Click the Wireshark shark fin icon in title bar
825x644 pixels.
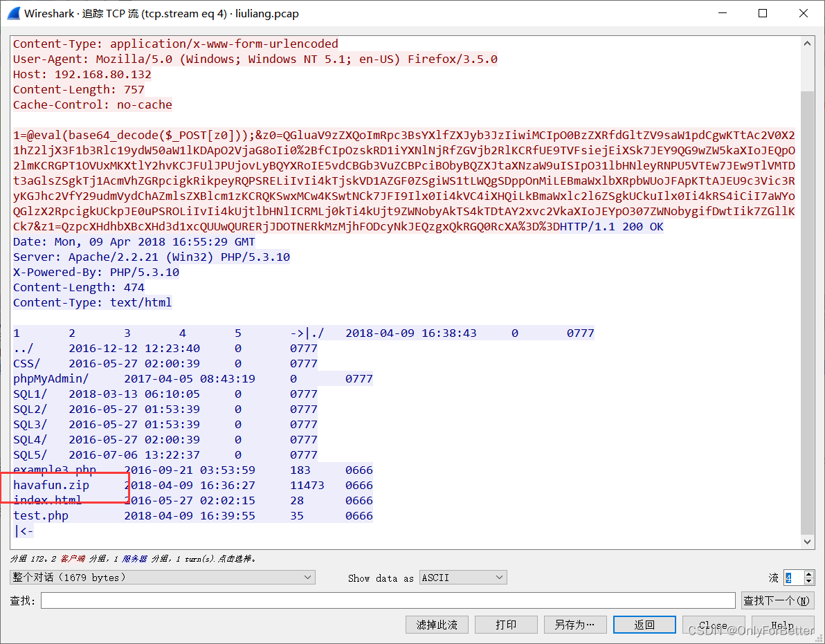[x=14, y=14]
